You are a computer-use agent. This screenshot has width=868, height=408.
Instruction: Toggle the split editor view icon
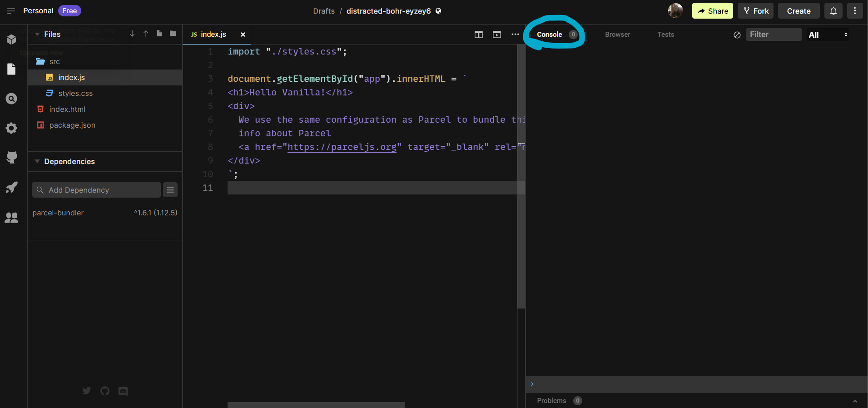479,35
